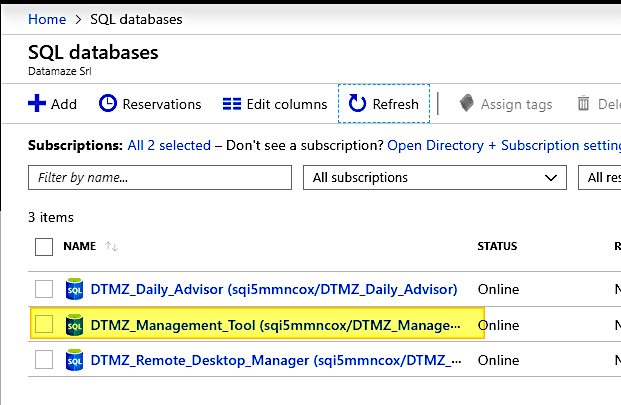Click the Add toolbar label
The image size is (621, 405).
click(64, 104)
